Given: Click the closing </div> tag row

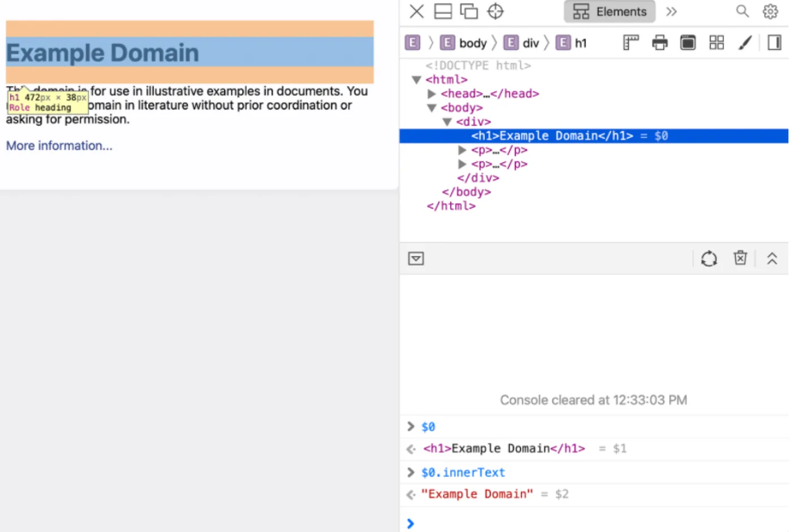Looking at the screenshot, I should pyautogui.click(x=478, y=178).
